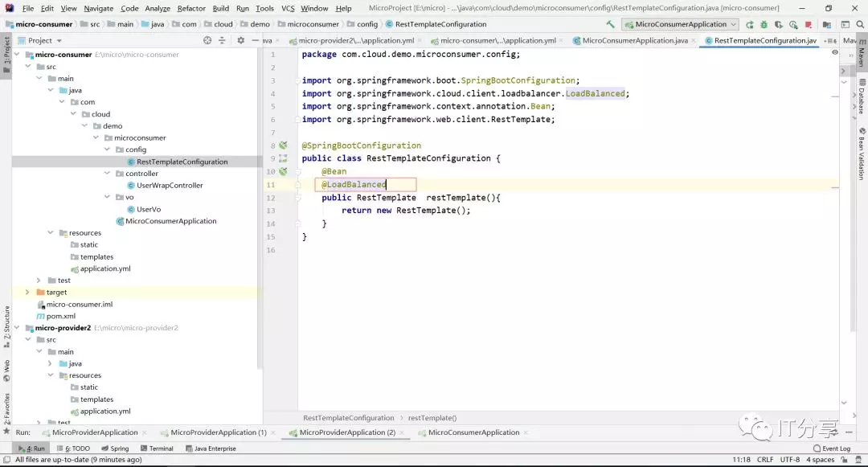Switch to micro-provider2 application.yml editor tab
This screenshot has width=868, height=467.
pyautogui.click(x=356, y=40)
